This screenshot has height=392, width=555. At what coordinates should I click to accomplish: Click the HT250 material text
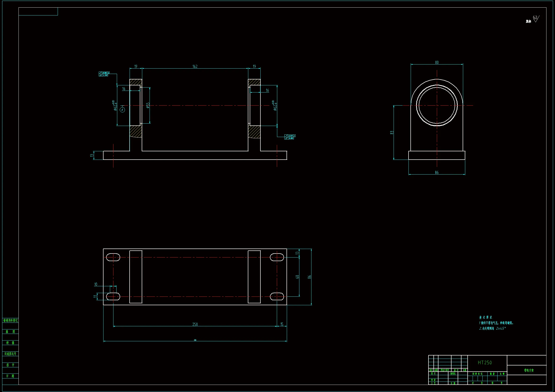(485, 363)
